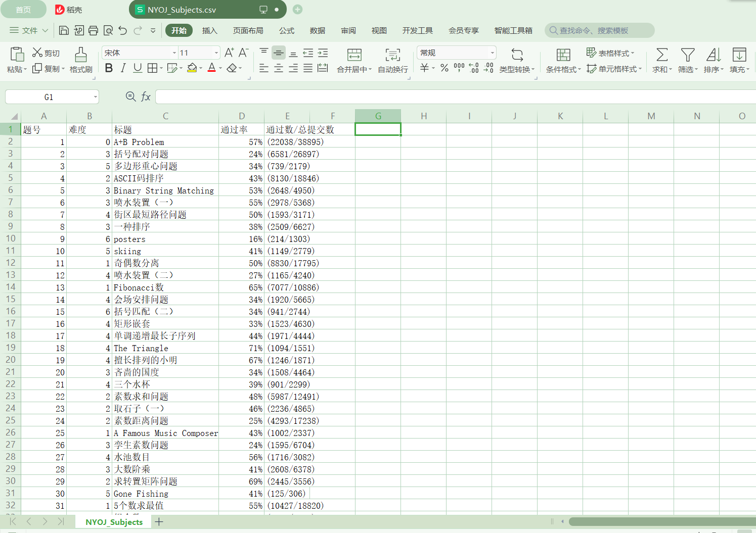Align text right horizontally
The image size is (756, 533).
(x=293, y=68)
